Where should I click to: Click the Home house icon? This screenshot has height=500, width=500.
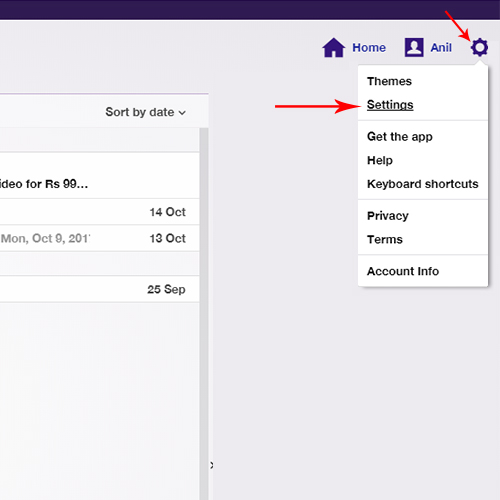pyautogui.click(x=334, y=48)
